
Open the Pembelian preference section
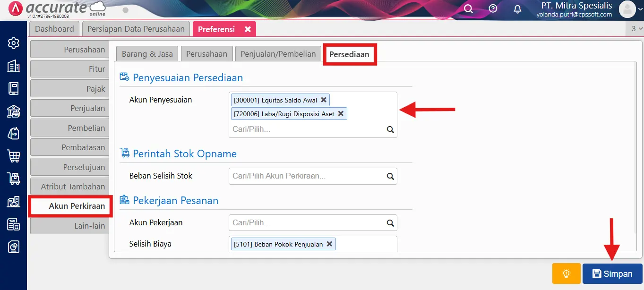69,128
